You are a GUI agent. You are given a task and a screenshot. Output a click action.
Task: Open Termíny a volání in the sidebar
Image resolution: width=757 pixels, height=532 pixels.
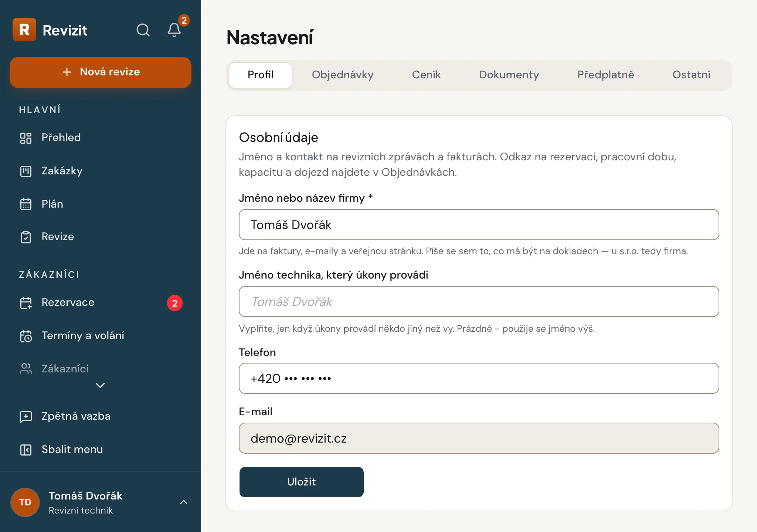pos(101,336)
